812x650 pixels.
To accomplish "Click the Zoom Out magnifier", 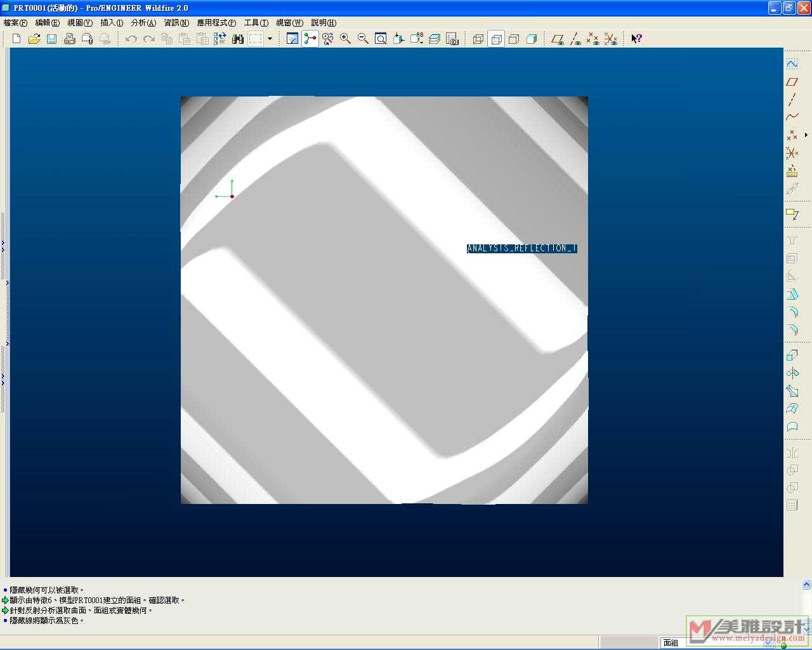I will pos(363,39).
